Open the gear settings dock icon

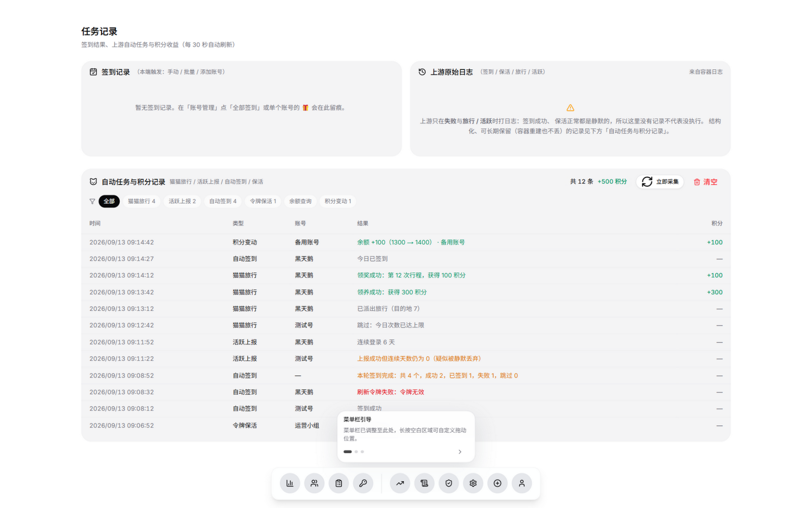point(473,483)
